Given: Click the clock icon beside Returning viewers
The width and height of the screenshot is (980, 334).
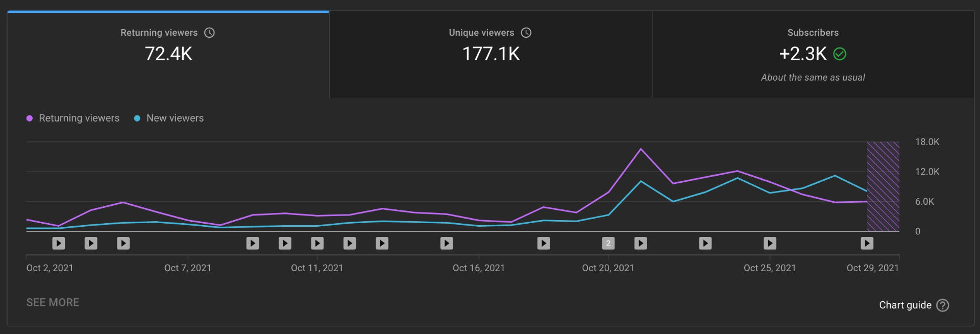Looking at the screenshot, I should tap(209, 33).
